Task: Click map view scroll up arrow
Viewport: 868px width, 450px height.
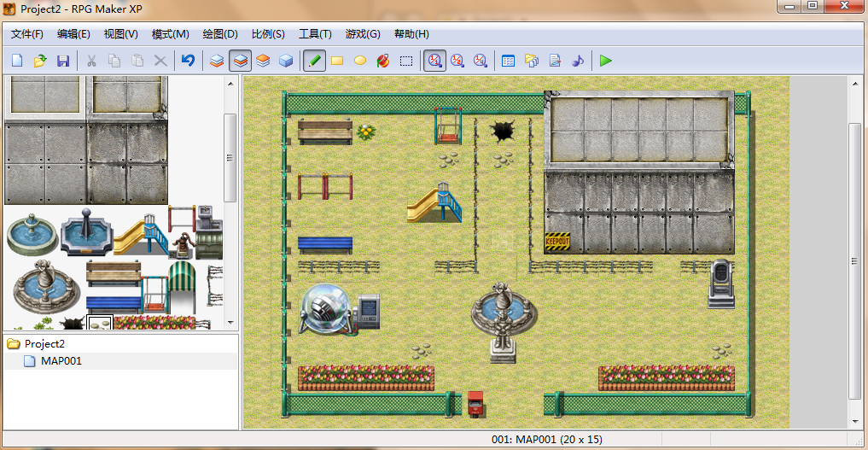Action: 855,84
